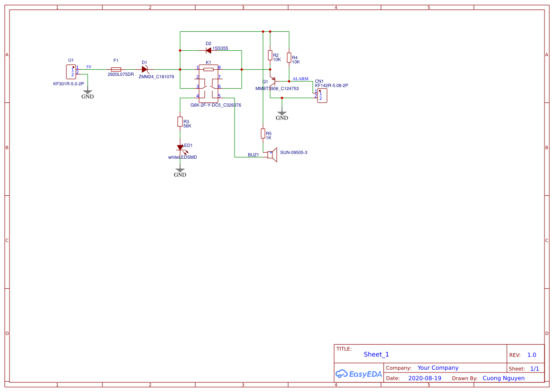Viewport: 554px width, 392px height.
Task: Select the CN1 connector symbol
Action: click(322, 95)
